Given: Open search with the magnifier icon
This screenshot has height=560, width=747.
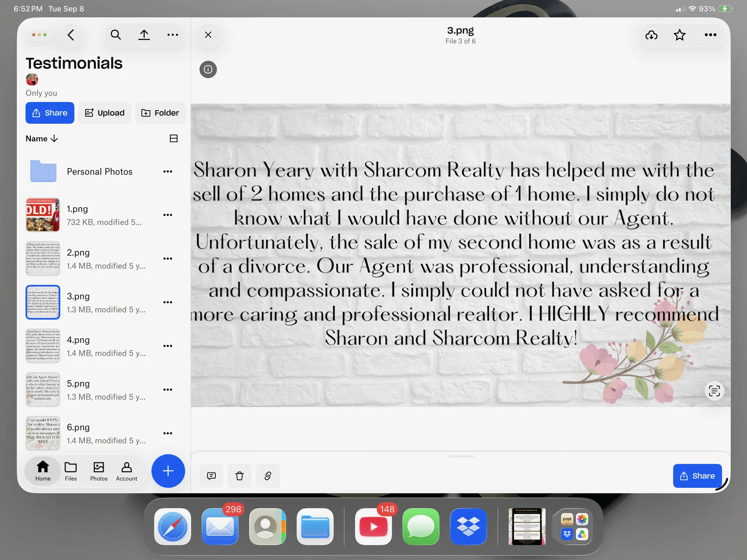Looking at the screenshot, I should (116, 35).
